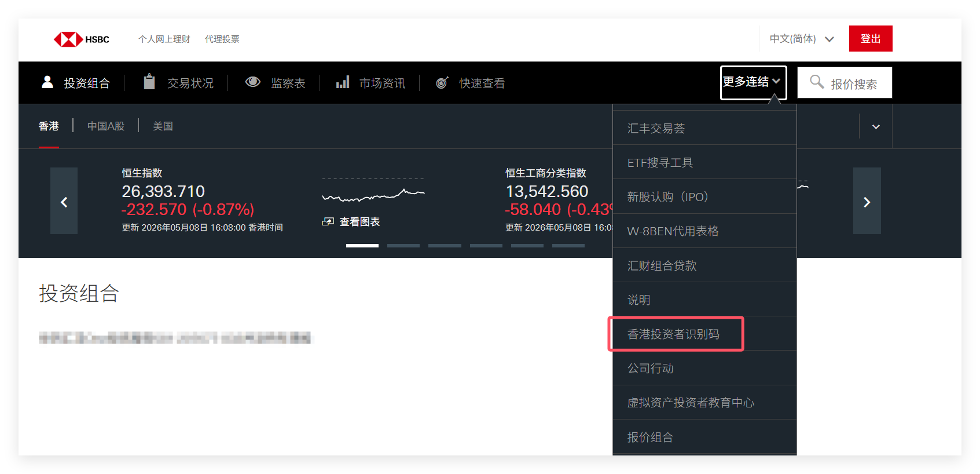
Task: Show previous index with left arrow
Action: (x=64, y=201)
